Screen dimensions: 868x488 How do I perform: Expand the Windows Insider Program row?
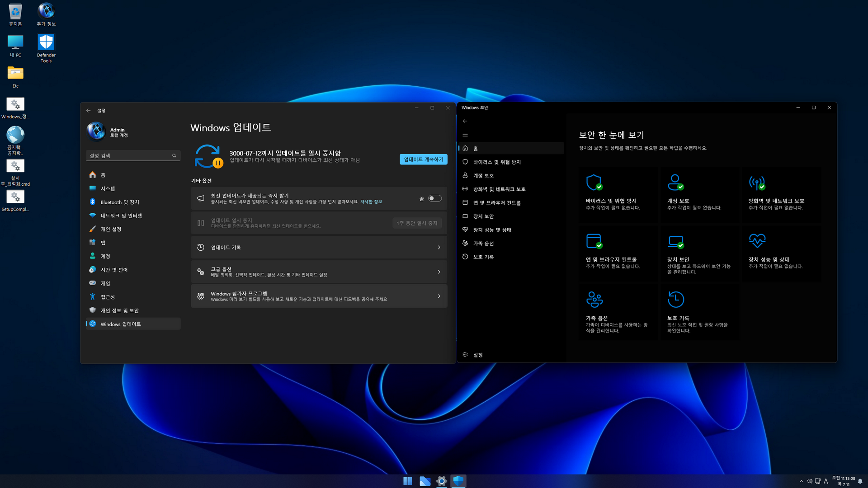tap(319, 296)
